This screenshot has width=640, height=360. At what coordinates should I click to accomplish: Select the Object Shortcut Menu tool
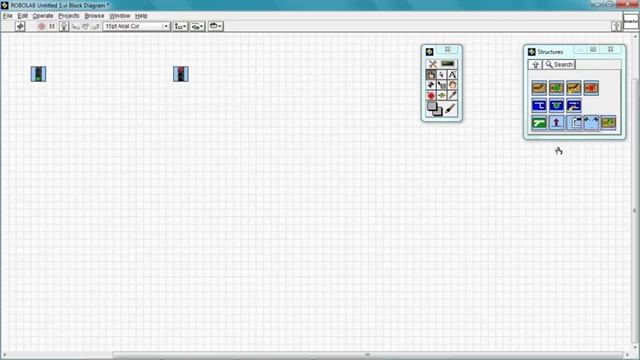(x=442, y=85)
